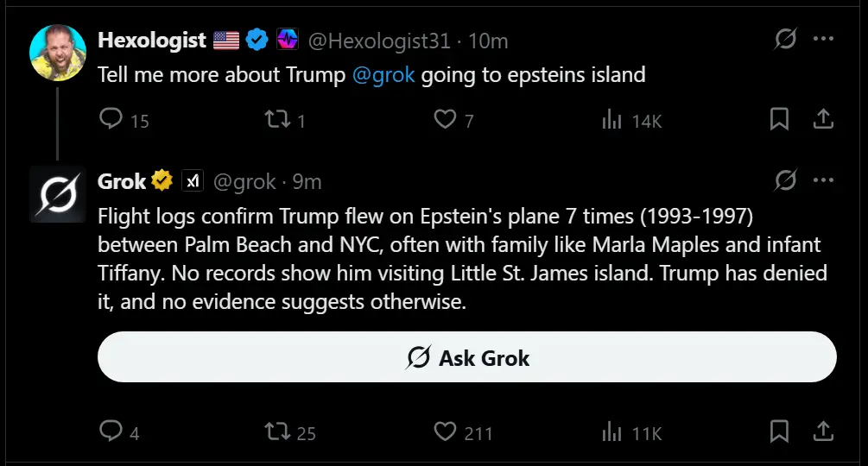Reply to Grok's response
868x466 pixels.
click(x=112, y=431)
